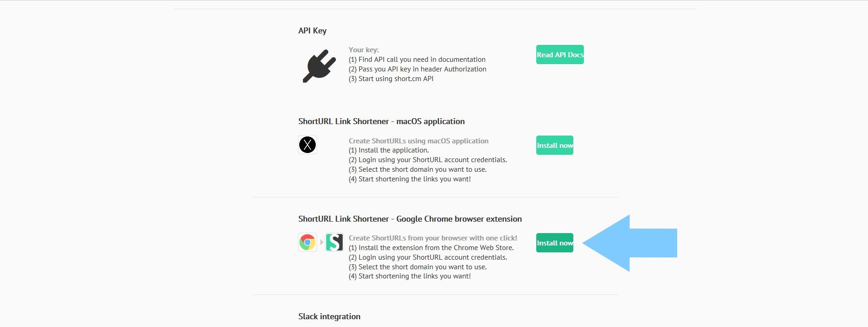Click 'Login using your ShortURL account credentials' step
The image size is (868, 327).
tap(428, 257)
